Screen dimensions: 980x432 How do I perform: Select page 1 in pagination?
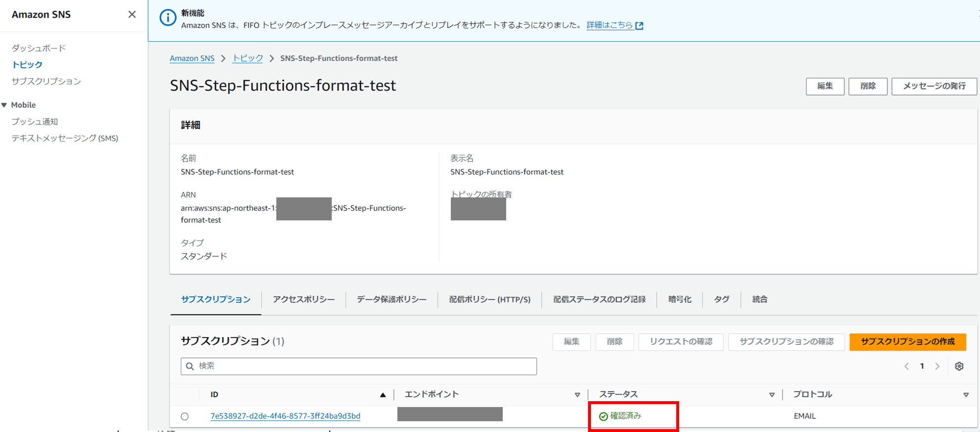pyautogui.click(x=922, y=366)
